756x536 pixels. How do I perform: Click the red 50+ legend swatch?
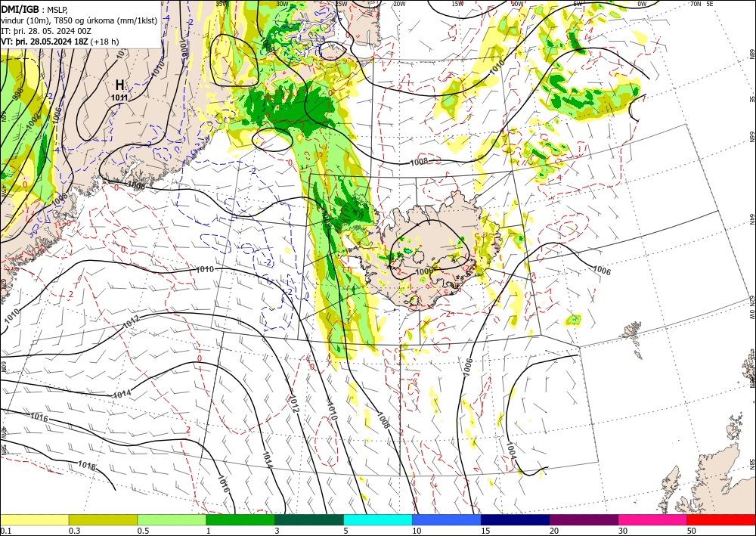click(x=721, y=519)
